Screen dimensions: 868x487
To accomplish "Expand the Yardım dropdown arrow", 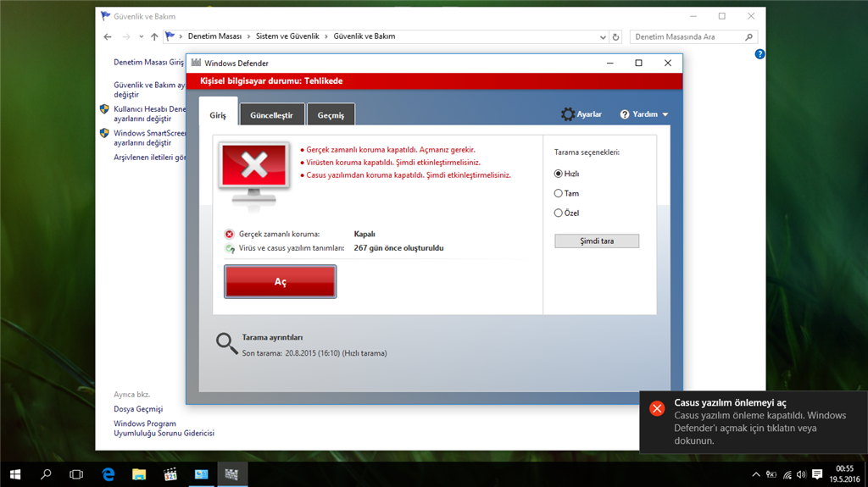I will click(665, 114).
